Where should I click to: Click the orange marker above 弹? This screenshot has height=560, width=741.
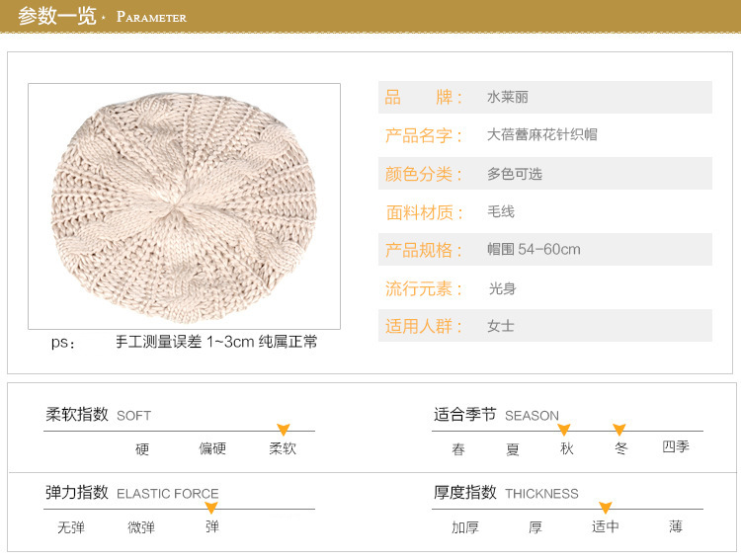click(211, 508)
